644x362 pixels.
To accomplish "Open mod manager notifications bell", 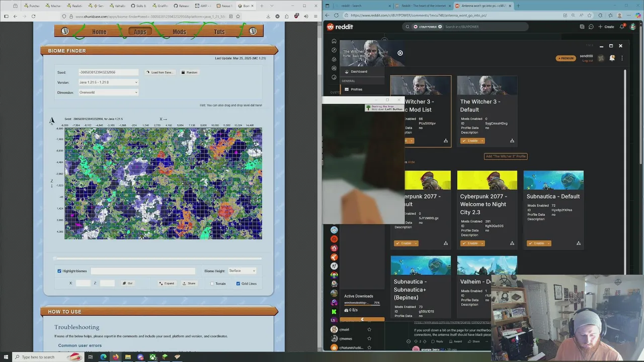I will [x=612, y=58].
